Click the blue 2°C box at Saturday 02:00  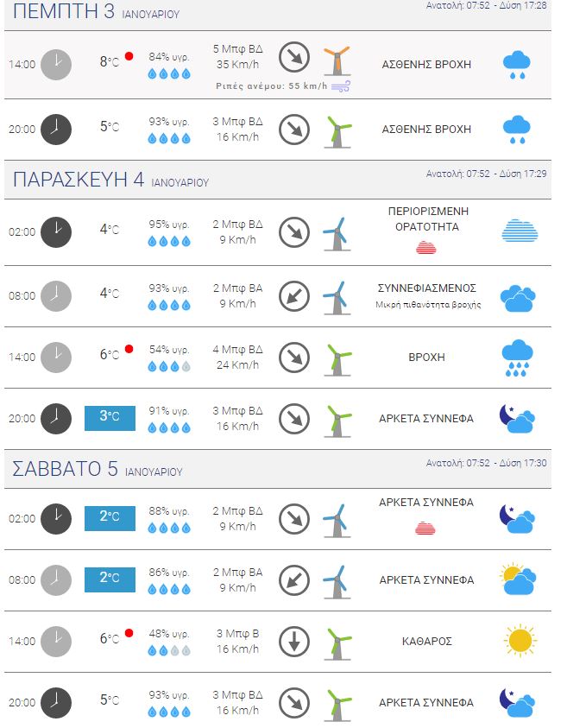tap(110, 519)
